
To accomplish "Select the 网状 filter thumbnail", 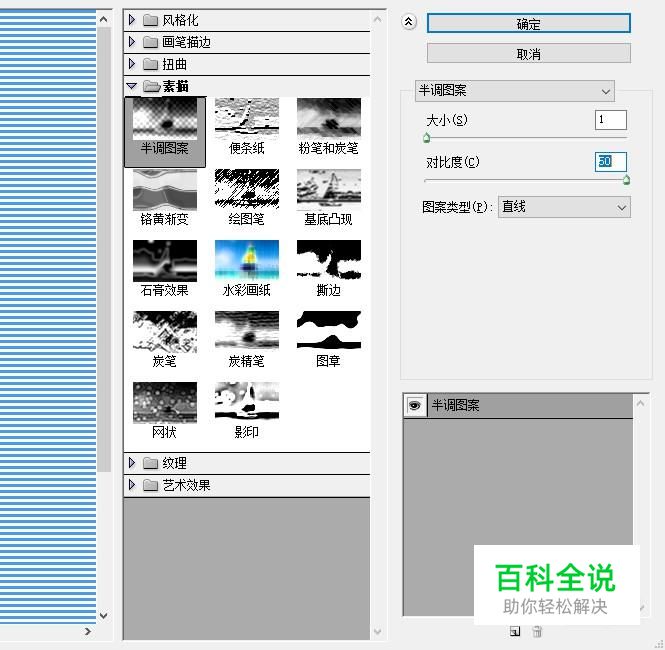I will [x=165, y=402].
